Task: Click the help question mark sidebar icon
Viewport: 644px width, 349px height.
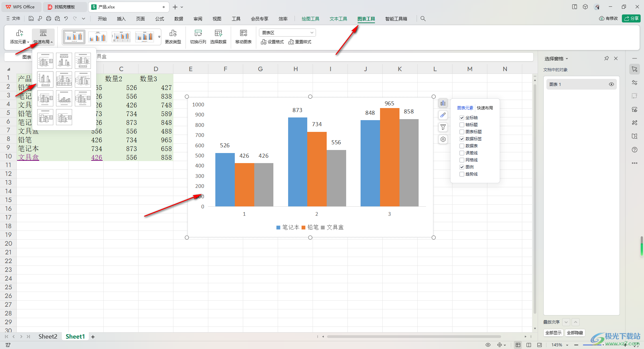Action: tap(635, 150)
